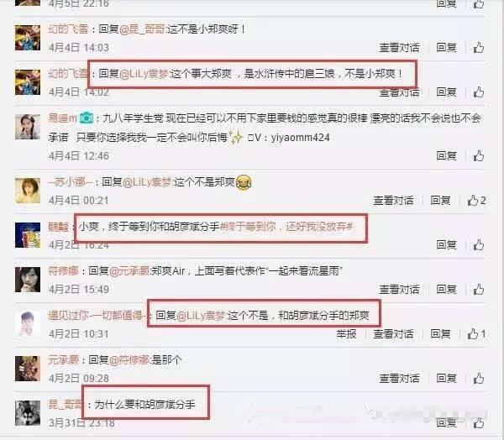Reply to 易遥m's comment

[446, 156]
